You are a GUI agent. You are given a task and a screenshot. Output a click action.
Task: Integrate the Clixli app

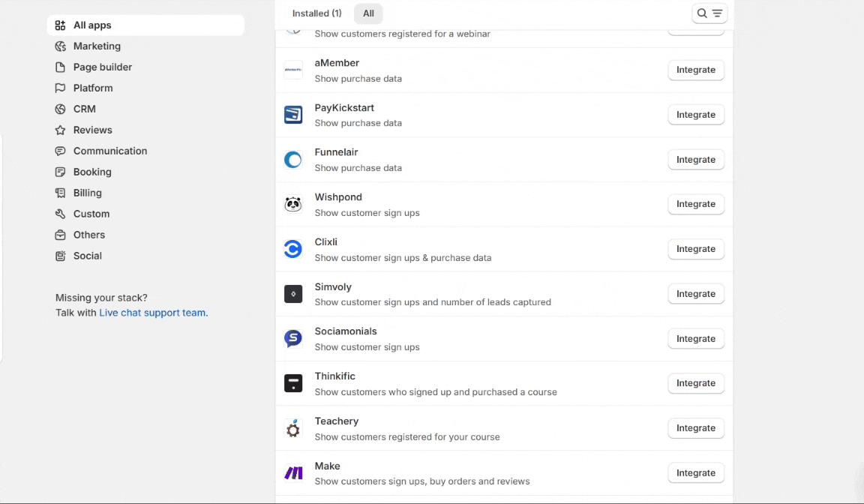pyautogui.click(x=696, y=249)
